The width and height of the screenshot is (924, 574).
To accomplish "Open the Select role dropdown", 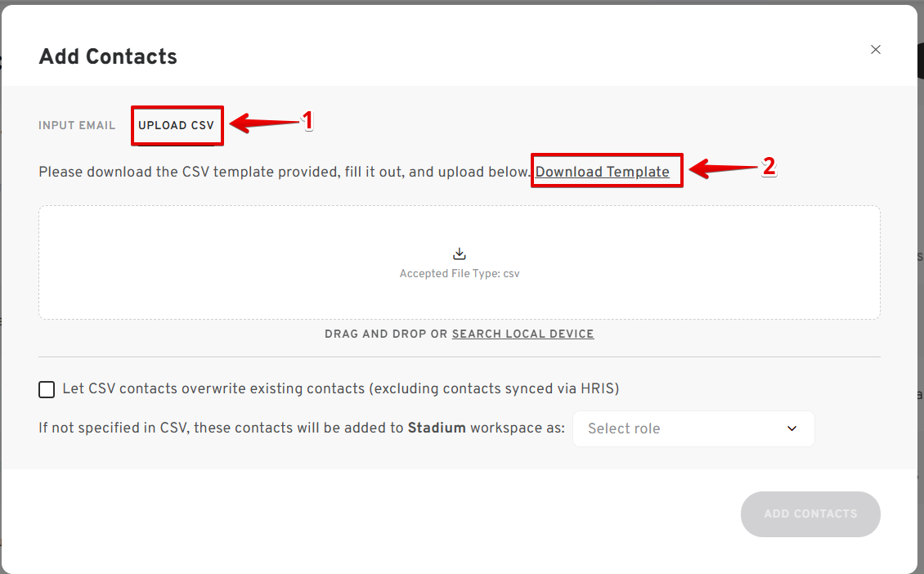I will click(x=693, y=429).
